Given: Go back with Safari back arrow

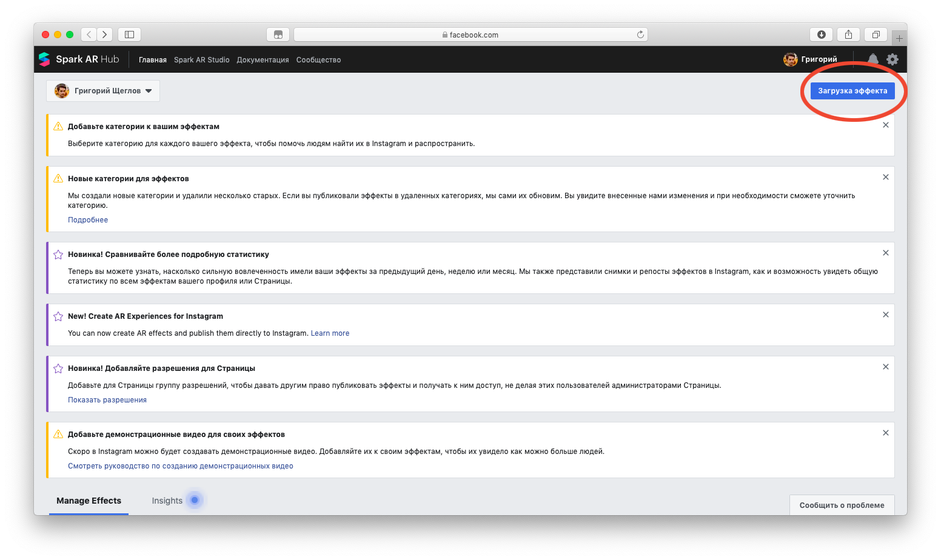Looking at the screenshot, I should [x=89, y=35].
